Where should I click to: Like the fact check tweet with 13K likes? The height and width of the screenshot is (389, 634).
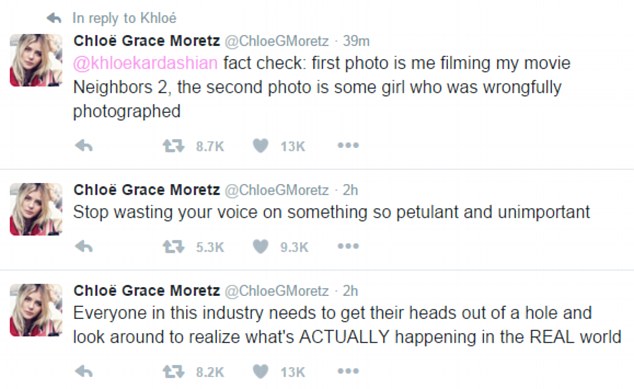coord(261,146)
